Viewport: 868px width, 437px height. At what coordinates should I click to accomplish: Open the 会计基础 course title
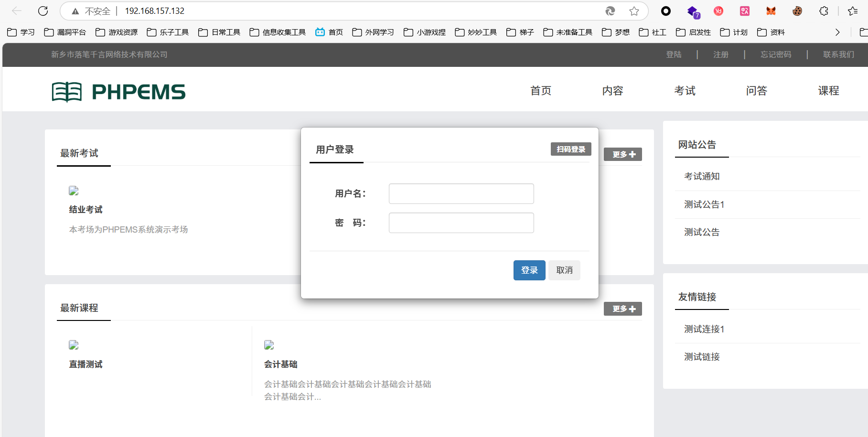[x=281, y=364]
